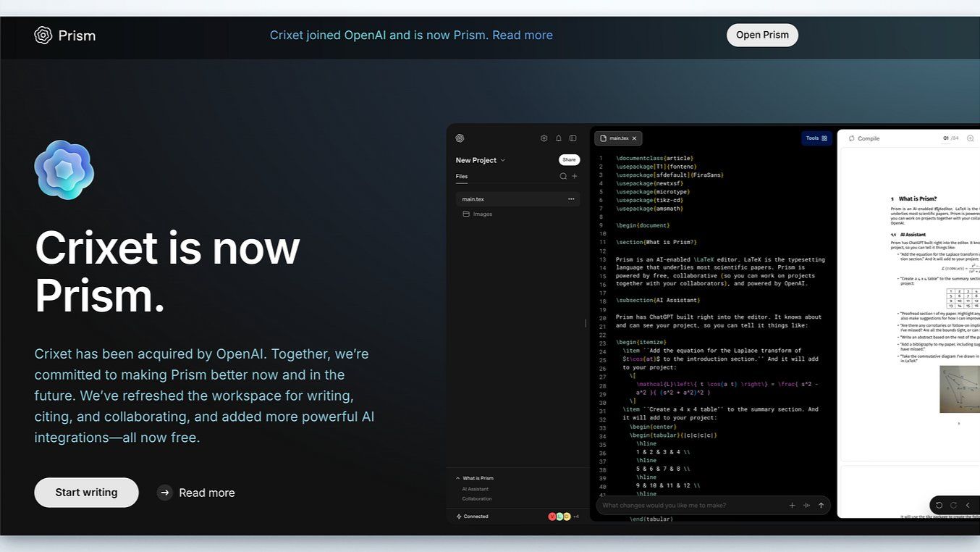Open main.tex three-dot options menu
This screenshot has height=552, width=980.
click(571, 199)
